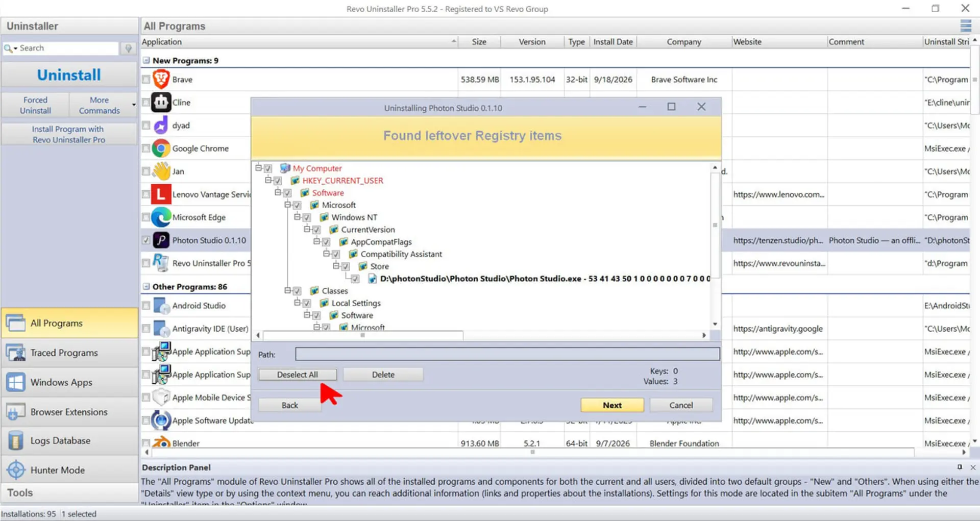Click the All Programs sidebar icon
The image size is (980, 521).
tap(16, 323)
